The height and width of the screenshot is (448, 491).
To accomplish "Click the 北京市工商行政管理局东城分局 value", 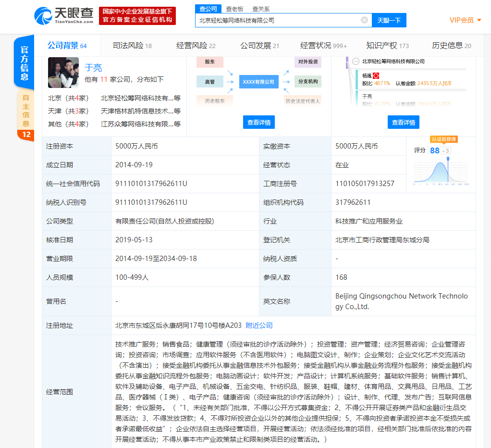I will [x=382, y=240].
